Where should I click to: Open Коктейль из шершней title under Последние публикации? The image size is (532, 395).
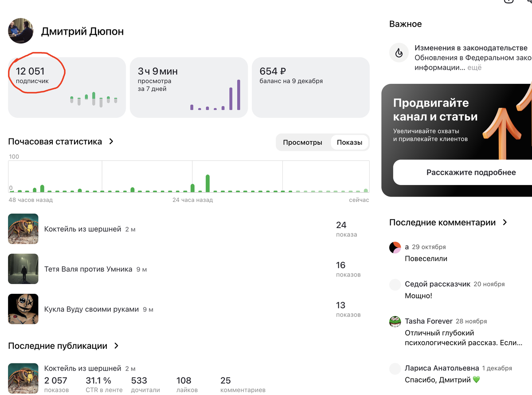[x=82, y=368]
